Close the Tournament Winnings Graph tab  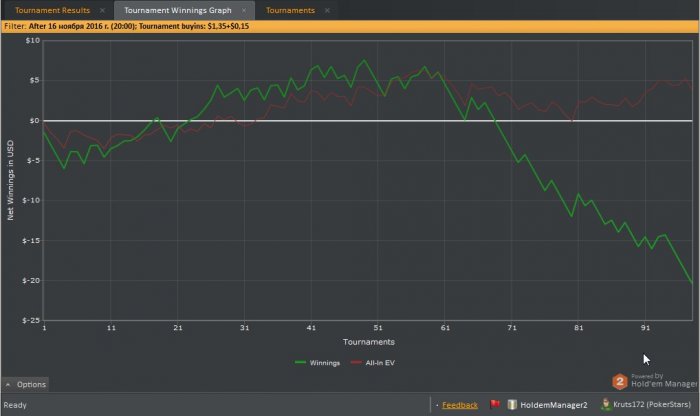point(244,10)
